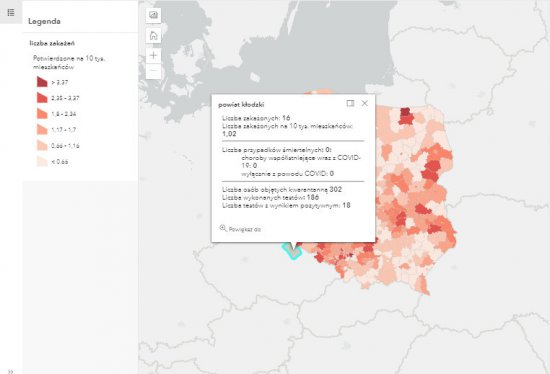
Task: Click the 'liczba zakażeń' layer title
Action: pyautogui.click(x=52, y=43)
